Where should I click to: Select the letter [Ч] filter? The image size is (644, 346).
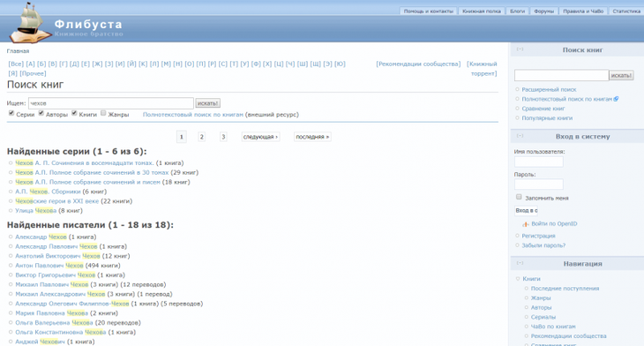pos(290,64)
